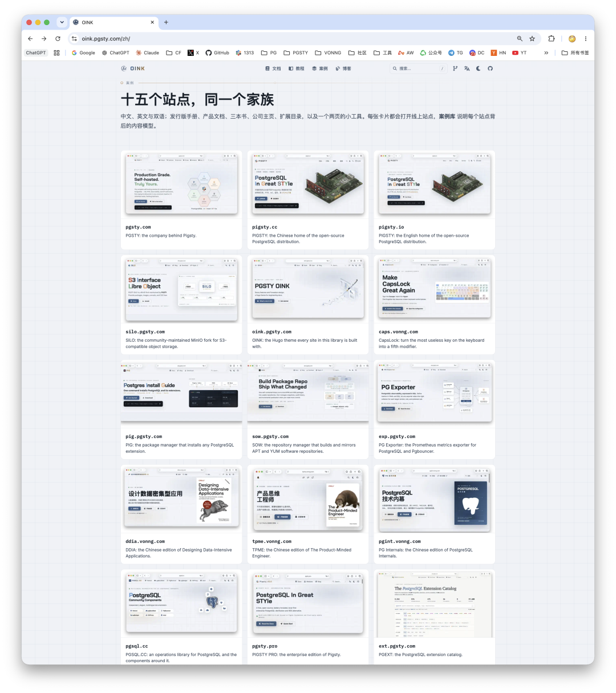
Task: Go forward with the browser arrow
Action: point(44,39)
